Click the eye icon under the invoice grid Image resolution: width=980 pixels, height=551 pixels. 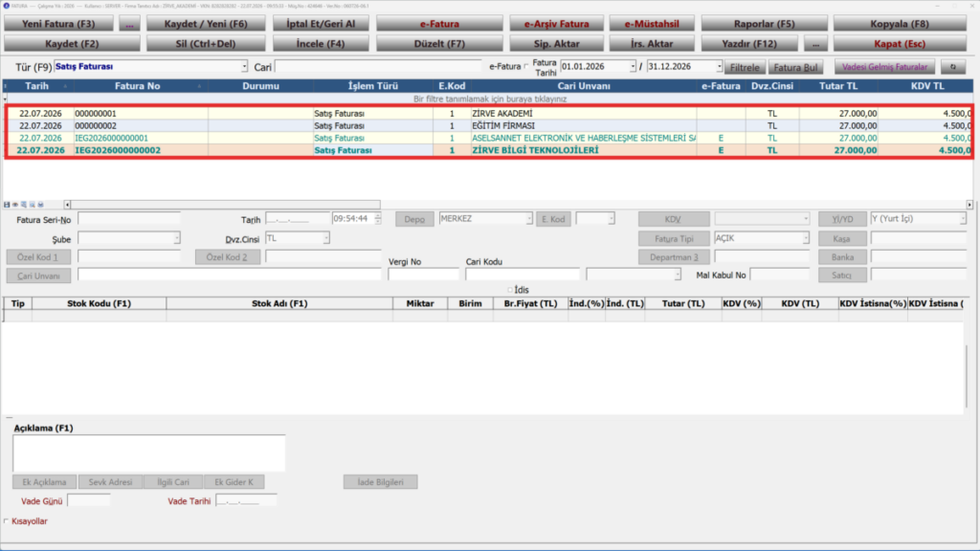[15, 205]
